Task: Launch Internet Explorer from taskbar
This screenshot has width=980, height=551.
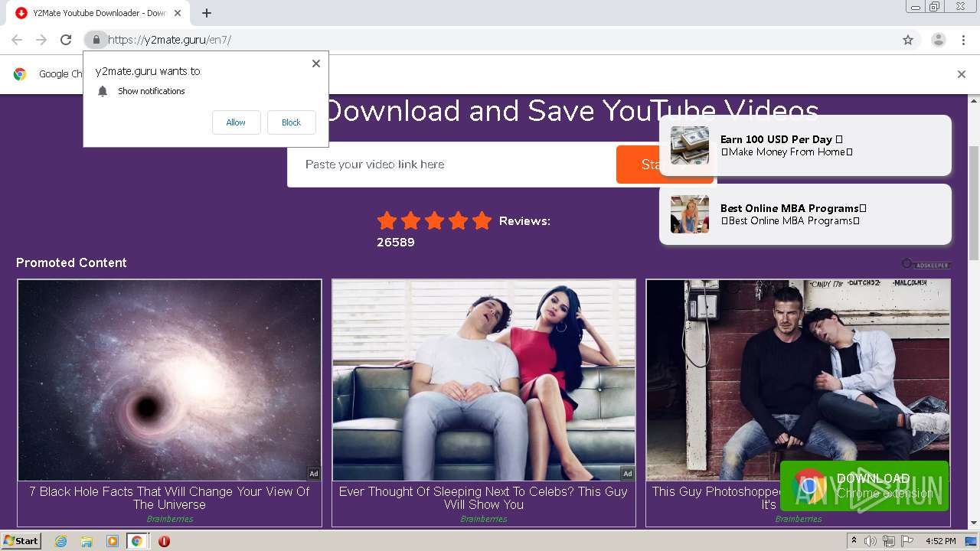Action: (61, 541)
